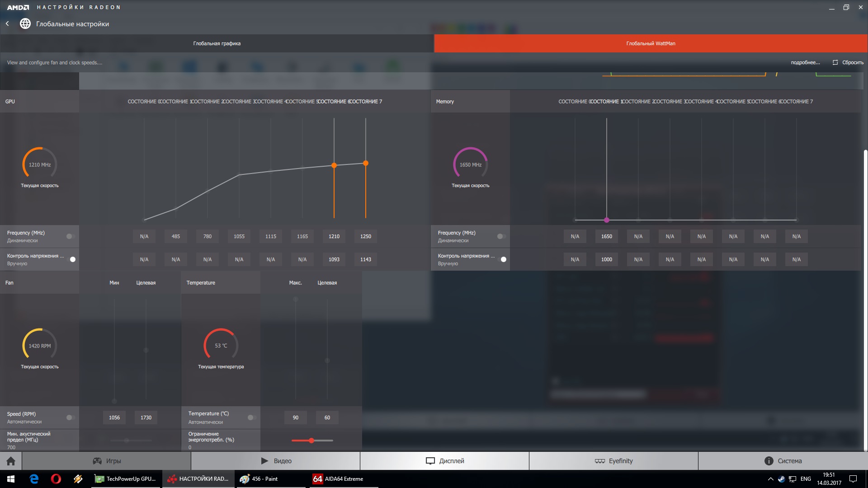Toggle GPU Frequency dynamic switch
Screen dimensions: 868x488
[x=71, y=236]
